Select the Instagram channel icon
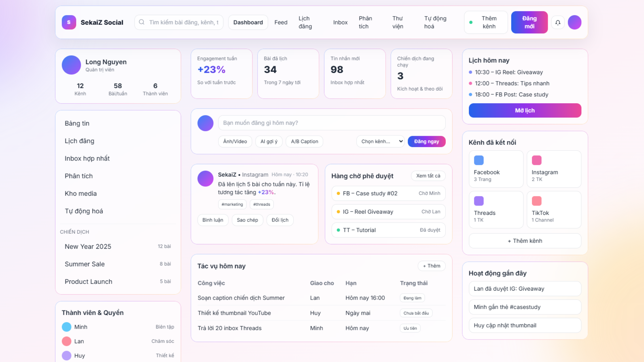This screenshot has height=362, width=644. (537, 160)
